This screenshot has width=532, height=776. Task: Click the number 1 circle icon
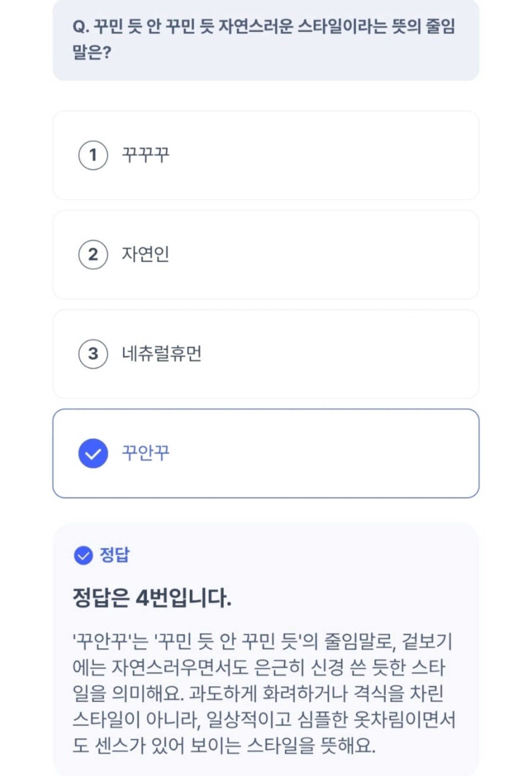pos(93,155)
